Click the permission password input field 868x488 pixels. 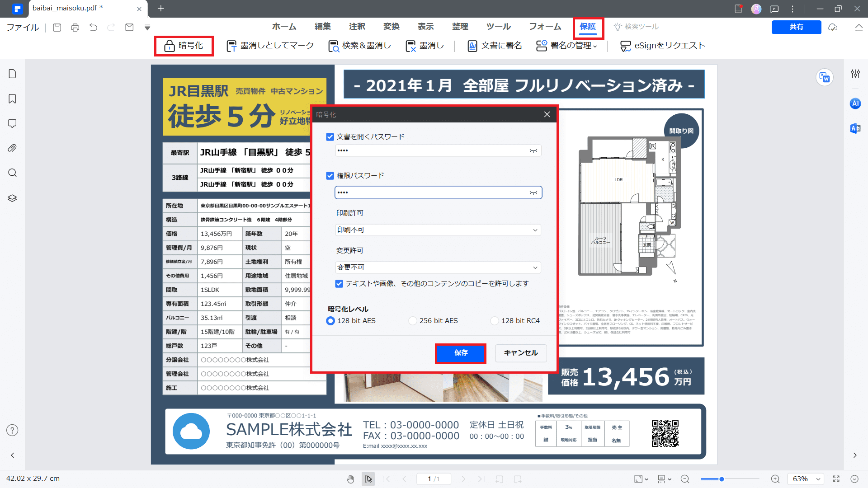pos(438,192)
